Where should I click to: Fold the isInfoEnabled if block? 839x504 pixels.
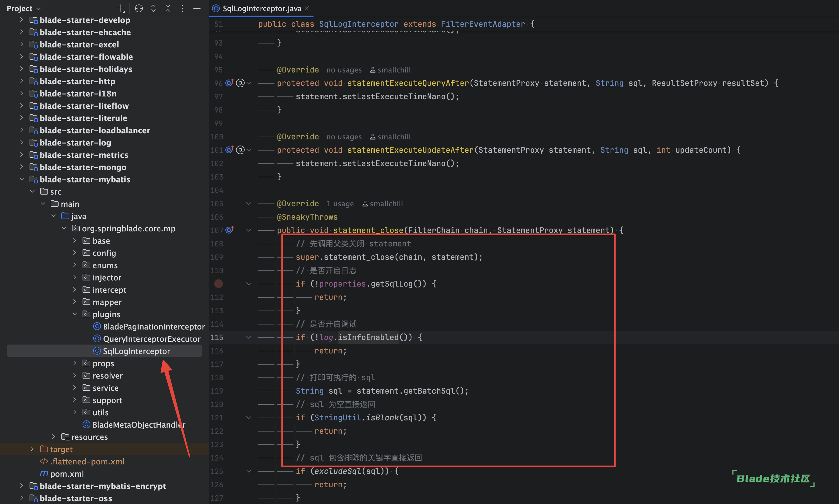click(x=249, y=337)
